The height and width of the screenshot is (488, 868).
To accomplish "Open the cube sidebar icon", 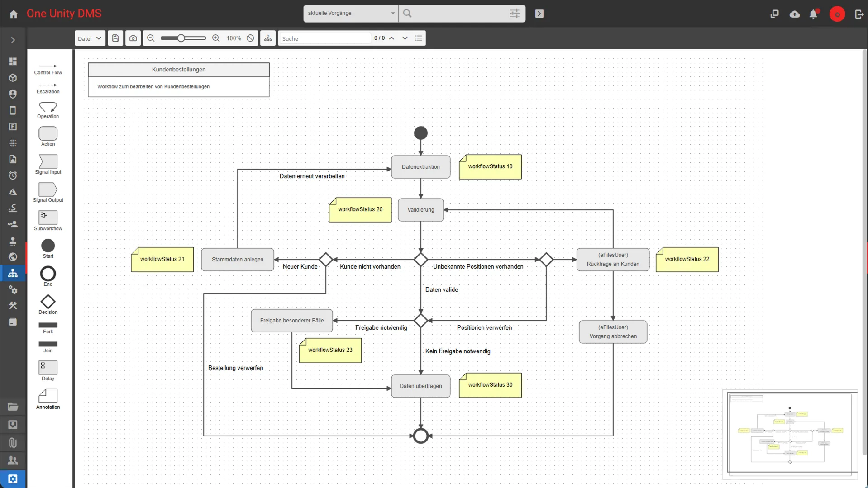I will (13, 78).
